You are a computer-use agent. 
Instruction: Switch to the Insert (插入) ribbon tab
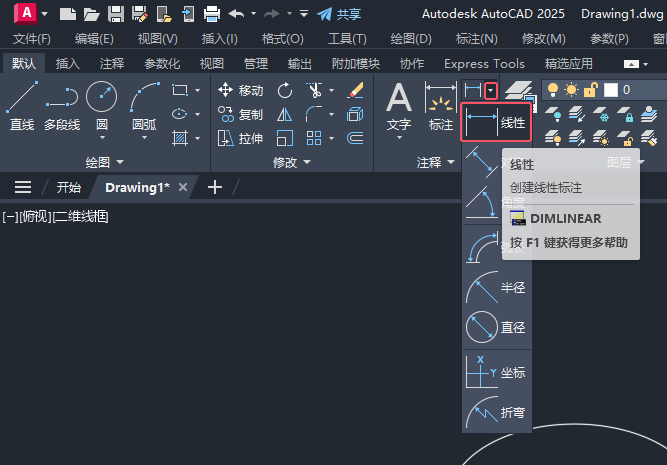click(x=68, y=64)
